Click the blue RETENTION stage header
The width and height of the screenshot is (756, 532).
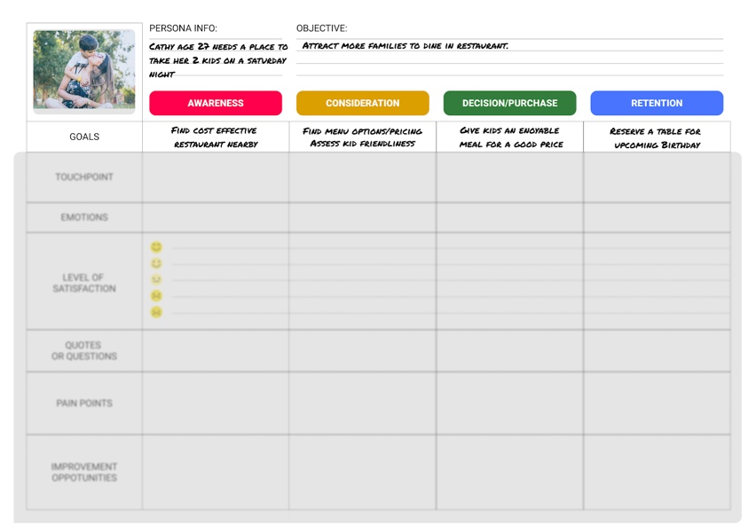pos(657,103)
